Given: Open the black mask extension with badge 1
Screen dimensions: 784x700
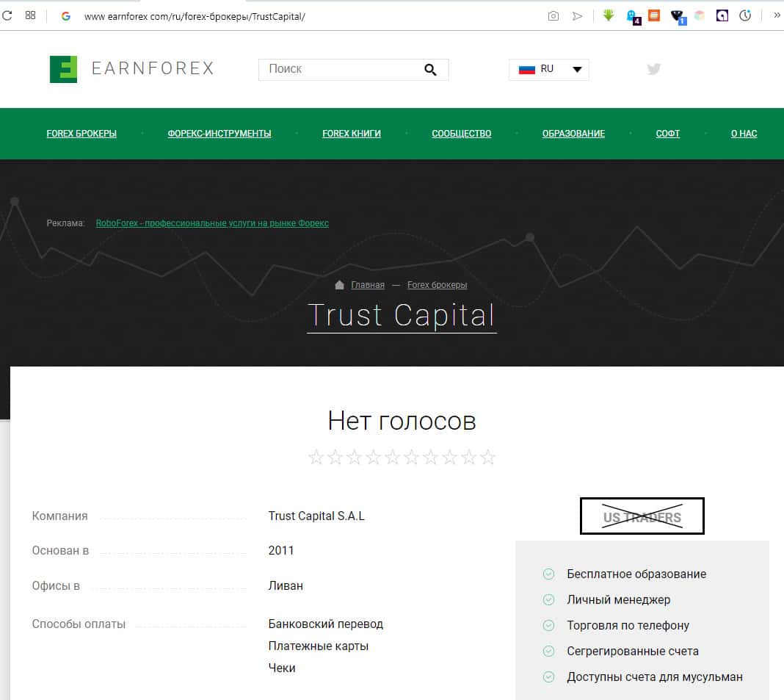Looking at the screenshot, I should click(678, 17).
